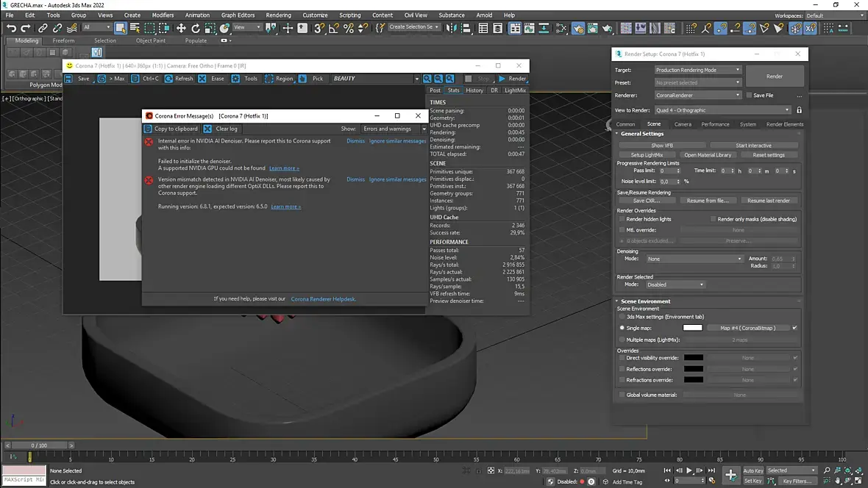
Task: Tick the Save File checkbox
Action: click(x=749, y=96)
